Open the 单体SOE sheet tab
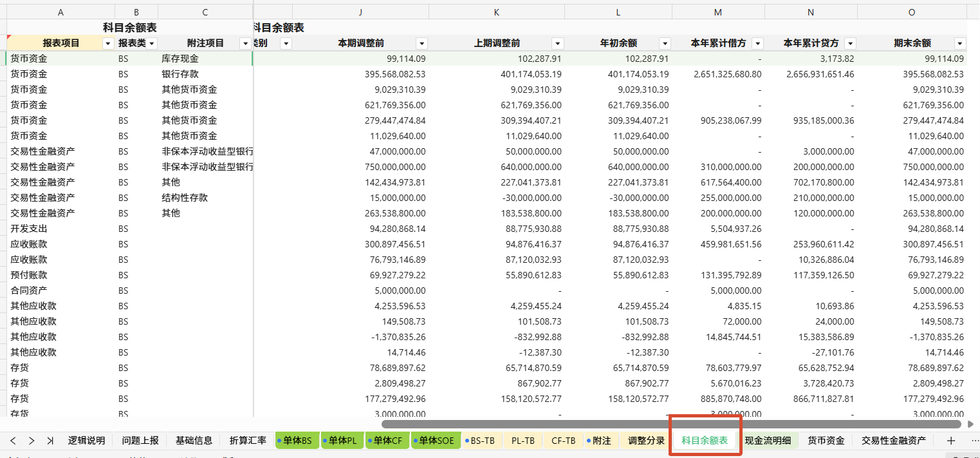980x458 pixels. pos(436,441)
